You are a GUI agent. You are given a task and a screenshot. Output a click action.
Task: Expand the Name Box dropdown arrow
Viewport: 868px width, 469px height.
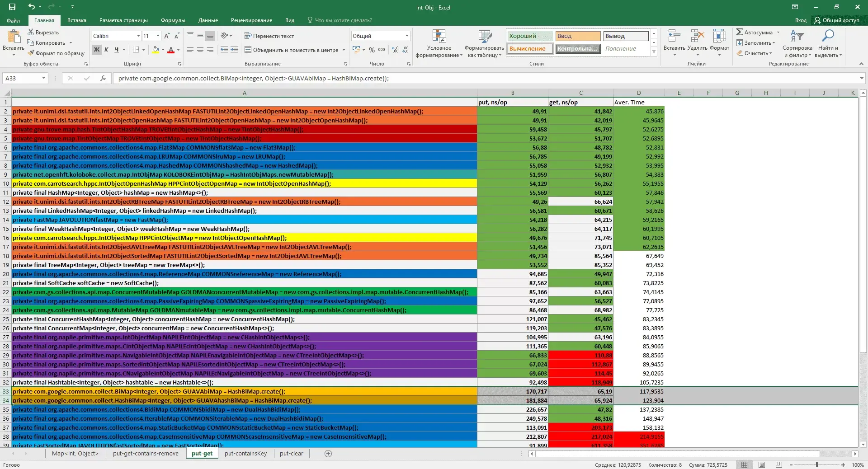pyautogui.click(x=43, y=78)
